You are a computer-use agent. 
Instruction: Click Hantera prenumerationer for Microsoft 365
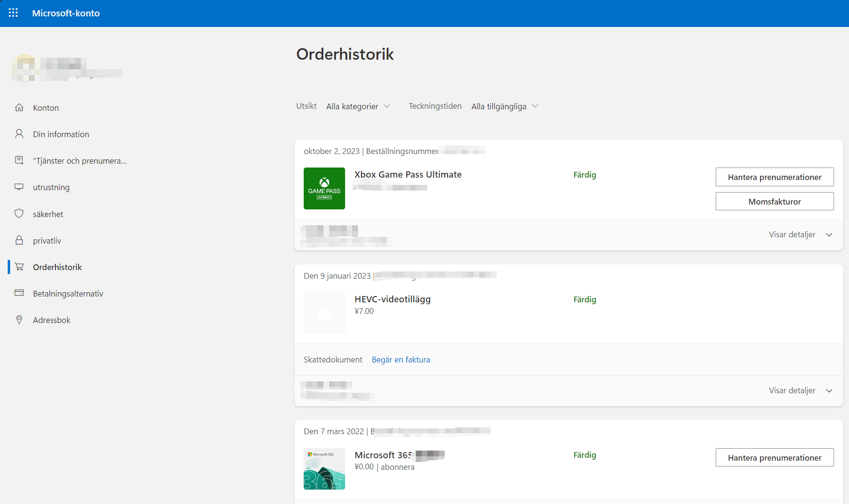[774, 458]
